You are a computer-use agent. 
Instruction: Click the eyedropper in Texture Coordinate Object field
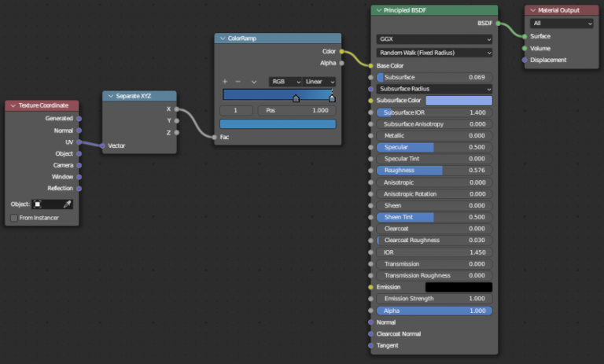tap(68, 204)
